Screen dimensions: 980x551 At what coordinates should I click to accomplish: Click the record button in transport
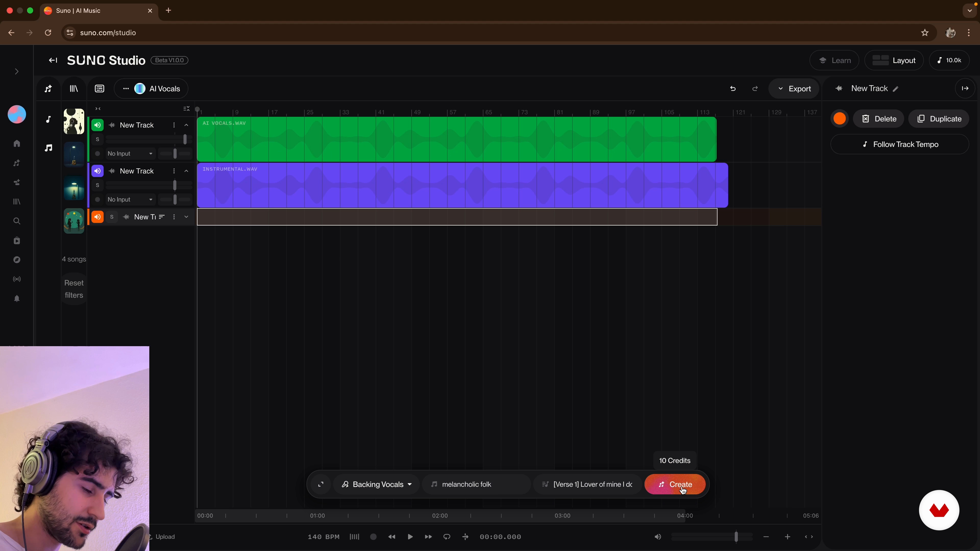tap(373, 537)
